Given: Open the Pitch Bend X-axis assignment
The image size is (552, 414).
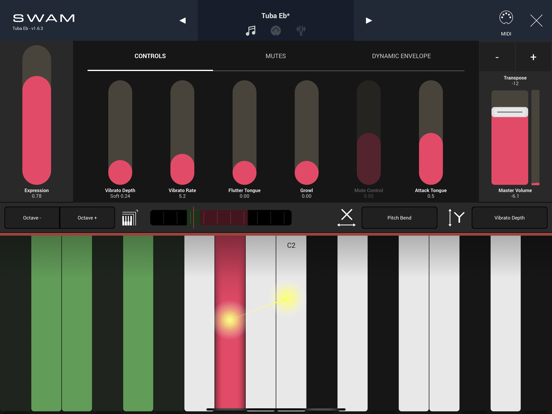Looking at the screenshot, I should [x=399, y=218].
